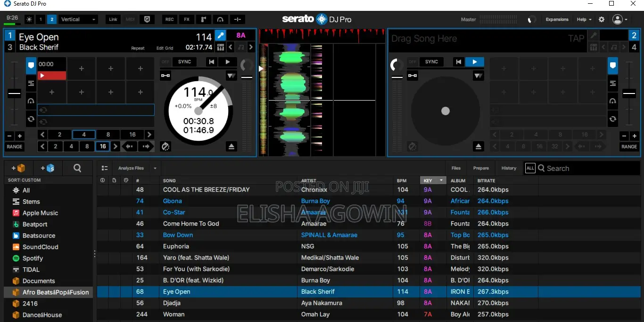644x322 pixels.
Task: Click the left deck tempo link icon
Action: point(165,76)
